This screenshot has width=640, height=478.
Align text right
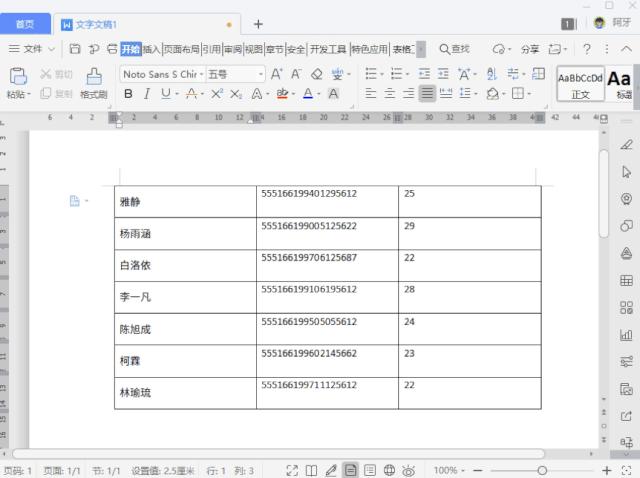(408, 93)
